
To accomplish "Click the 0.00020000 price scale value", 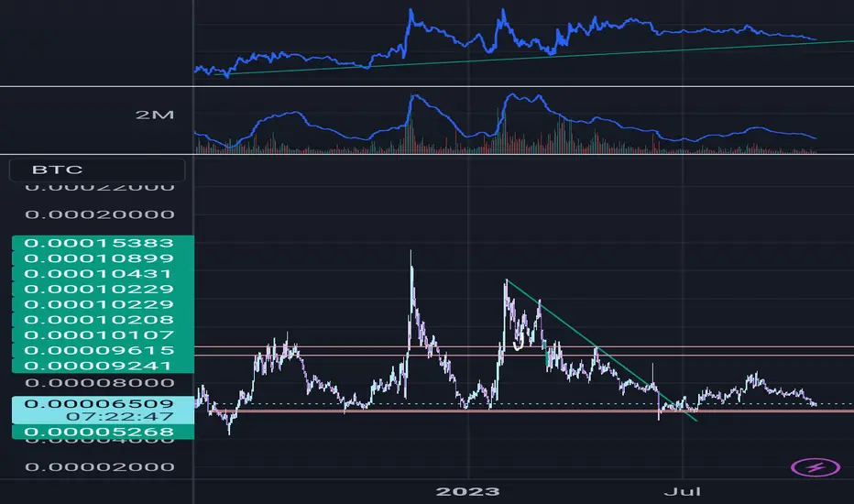I will [x=100, y=214].
